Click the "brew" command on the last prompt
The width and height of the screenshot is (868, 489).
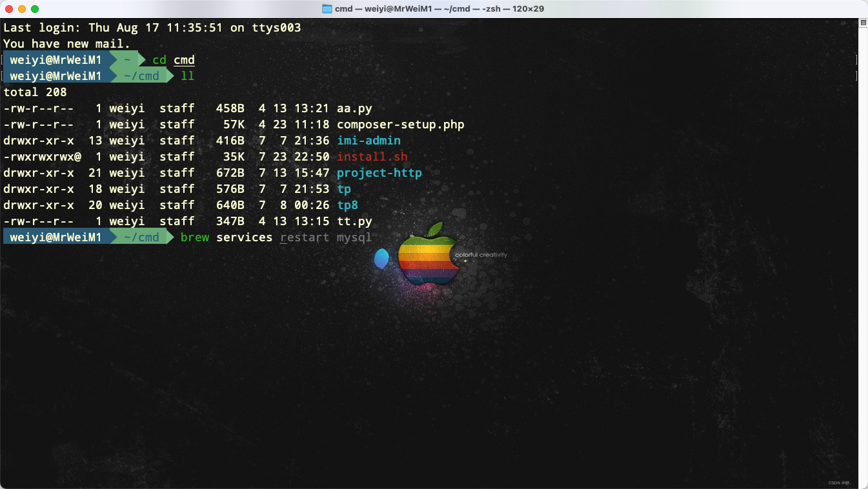[x=195, y=237]
